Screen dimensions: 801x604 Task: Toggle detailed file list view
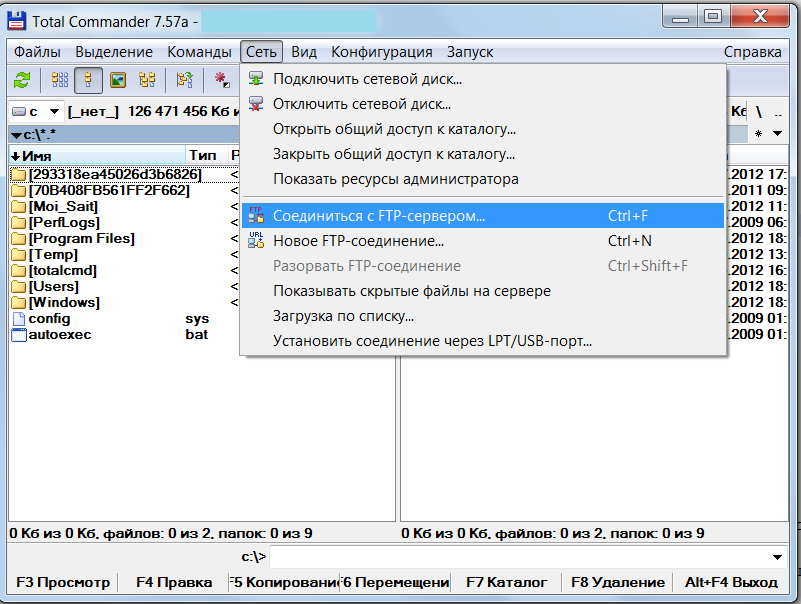pos(88,81)
